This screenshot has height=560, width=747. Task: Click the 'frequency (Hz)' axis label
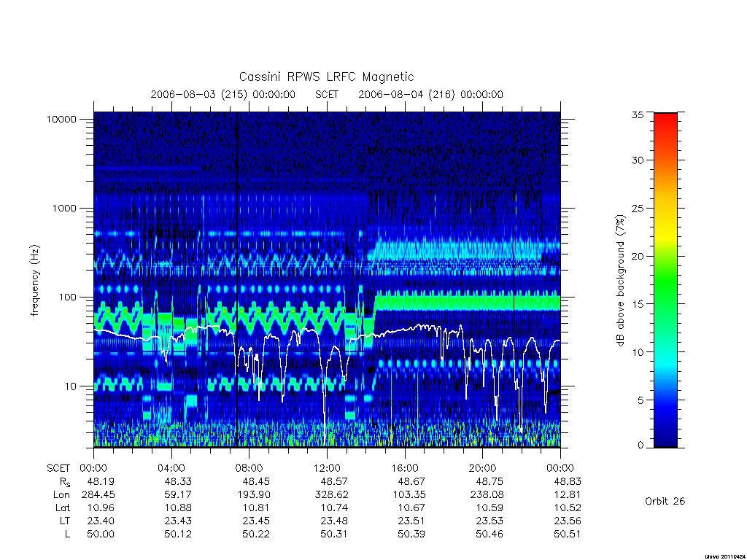tap(35, 281)
